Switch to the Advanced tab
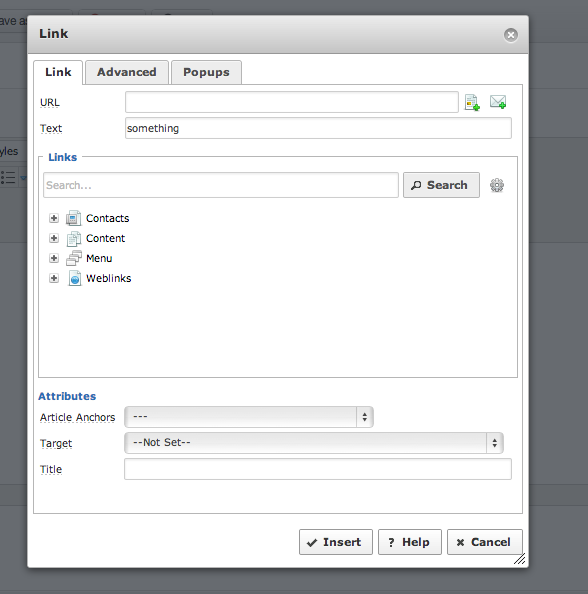 tap(127, 72)
